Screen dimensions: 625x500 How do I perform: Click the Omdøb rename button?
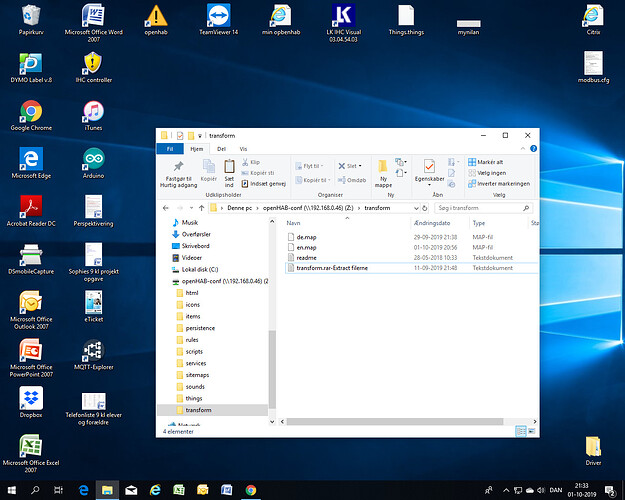tap(352, 180)
